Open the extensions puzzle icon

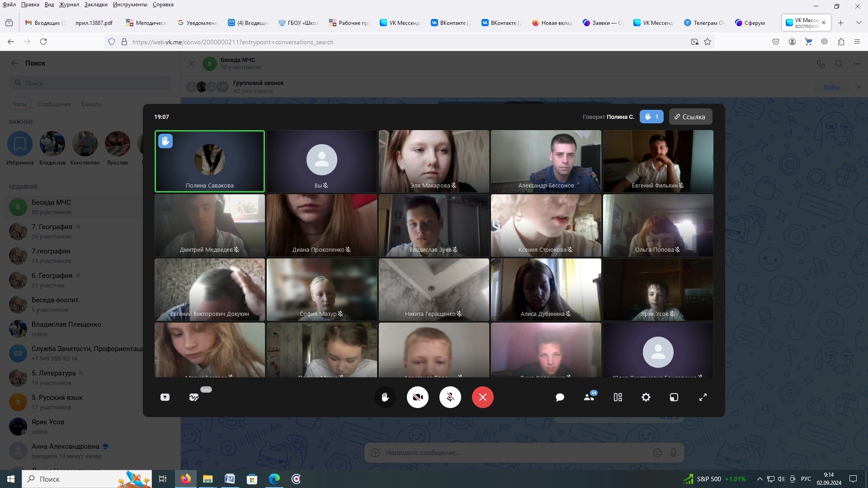point(841,42)
